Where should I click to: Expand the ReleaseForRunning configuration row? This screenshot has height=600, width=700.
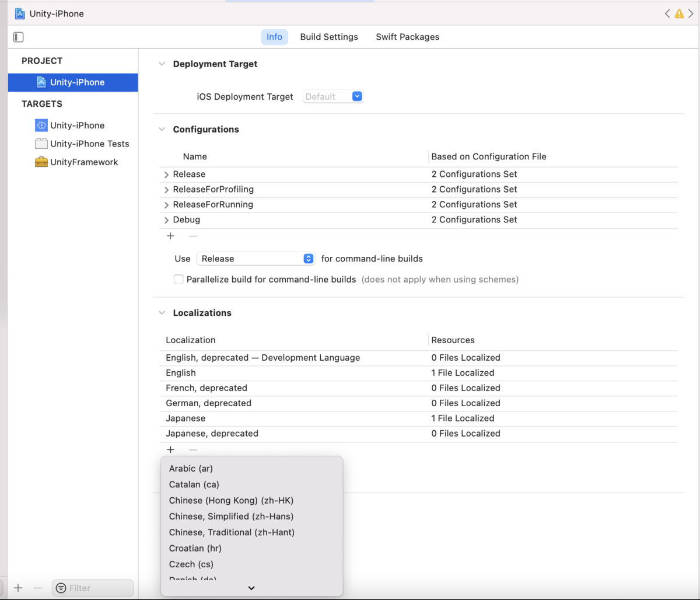pos(166,205)
